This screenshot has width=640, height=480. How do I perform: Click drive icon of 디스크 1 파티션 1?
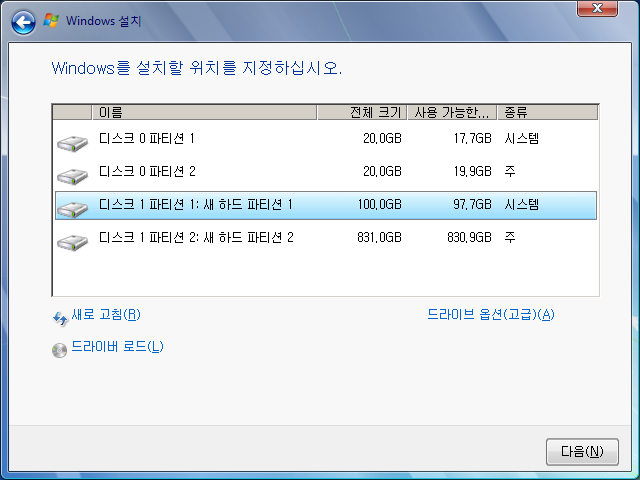coord(73,209)
